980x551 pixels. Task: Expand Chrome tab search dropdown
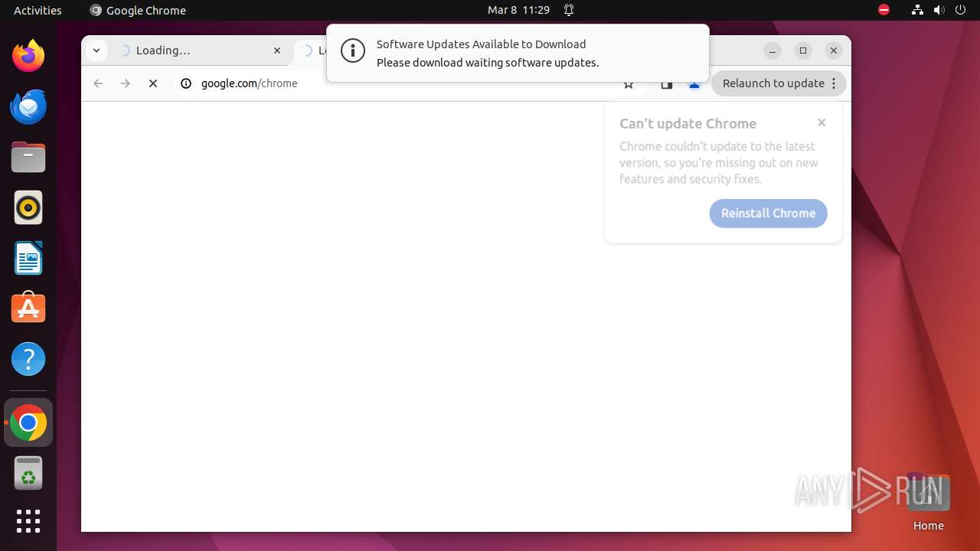pyautogui.click(x=96, y=51)
